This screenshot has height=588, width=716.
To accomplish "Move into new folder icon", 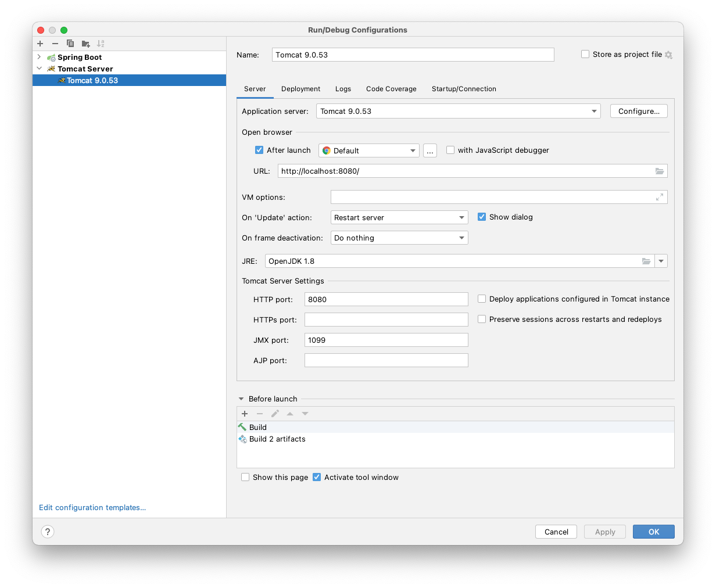I will click(85, 44).
